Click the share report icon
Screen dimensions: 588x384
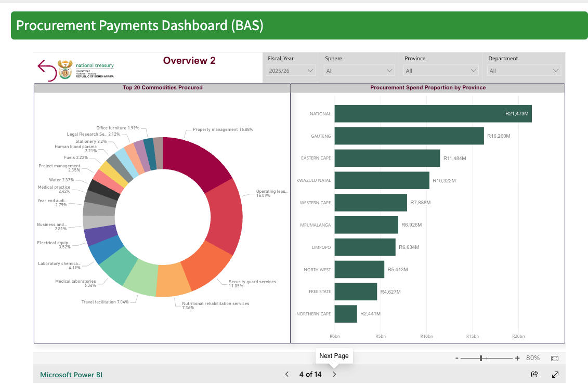[x=534, y=374]
